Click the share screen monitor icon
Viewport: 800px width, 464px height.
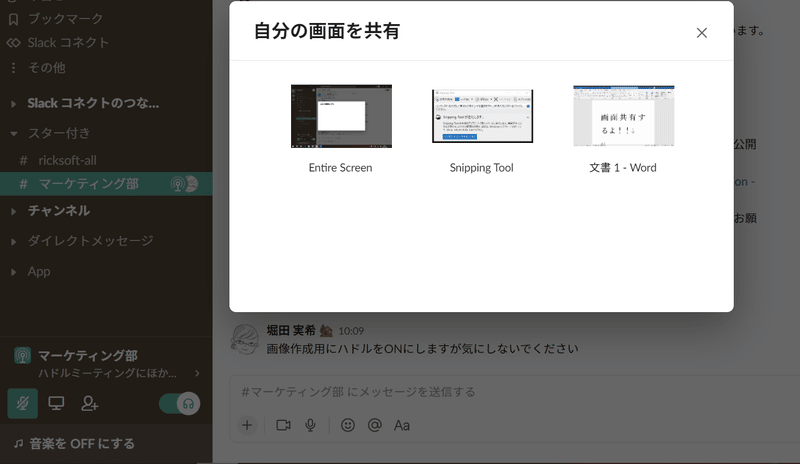(56, 404)
